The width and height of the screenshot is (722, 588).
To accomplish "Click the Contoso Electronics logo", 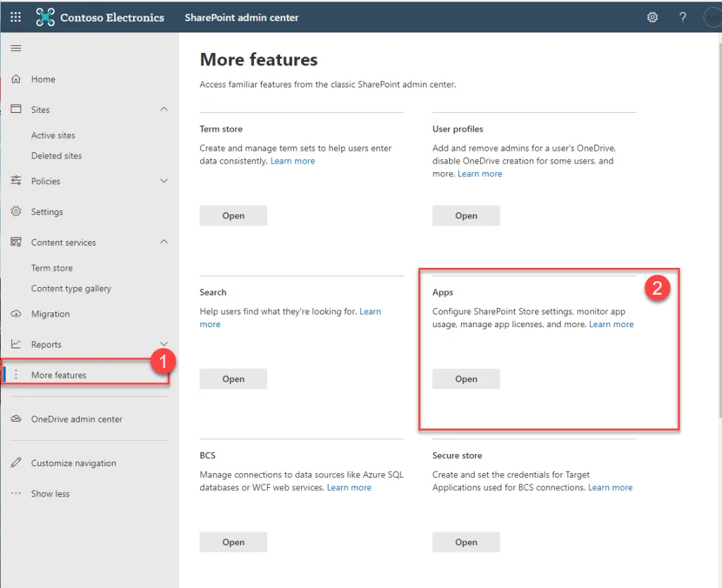I will point(45,17).
